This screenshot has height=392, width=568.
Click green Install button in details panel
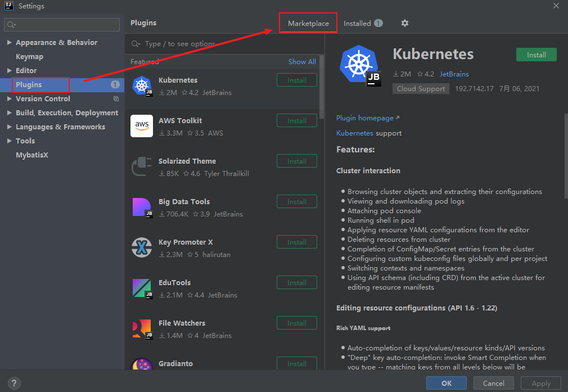[x=536, y=55]
